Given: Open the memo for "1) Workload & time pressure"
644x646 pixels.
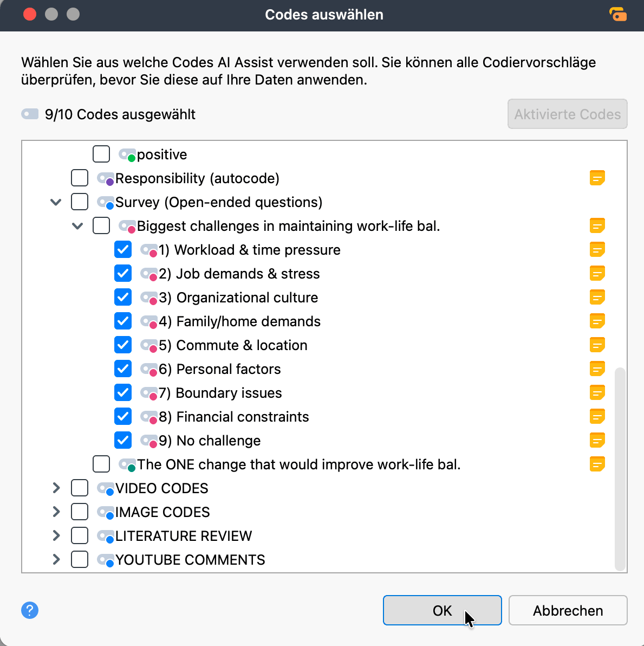Looking at the screenshot, I should tap(597, 250).
